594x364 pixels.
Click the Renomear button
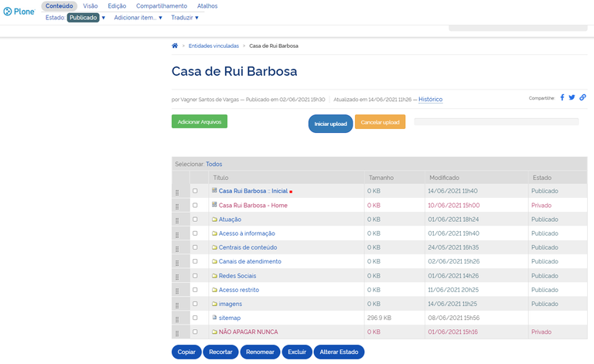click(260, 352)
